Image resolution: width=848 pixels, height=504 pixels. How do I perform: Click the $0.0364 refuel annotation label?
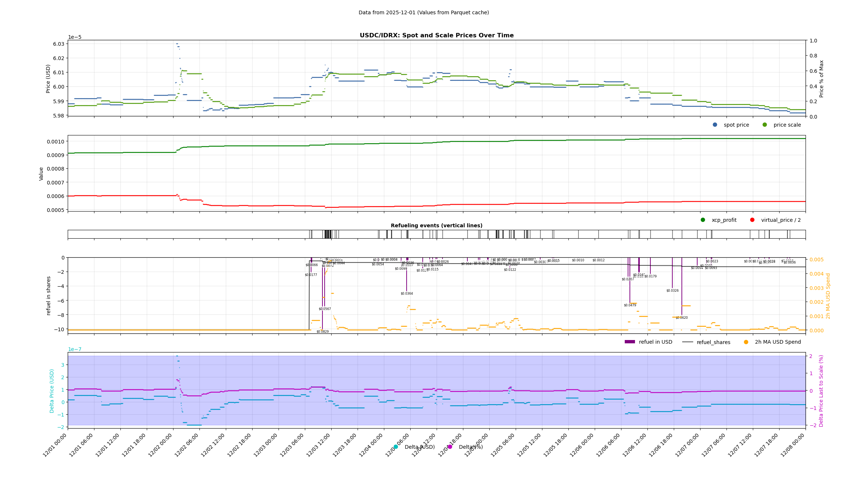pyautogui.click(x=407, y=294)
